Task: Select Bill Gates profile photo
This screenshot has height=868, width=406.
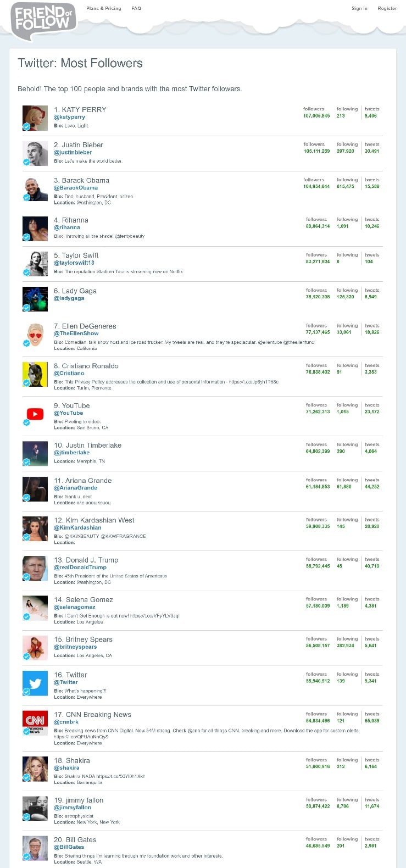Action: coord(35,848)
